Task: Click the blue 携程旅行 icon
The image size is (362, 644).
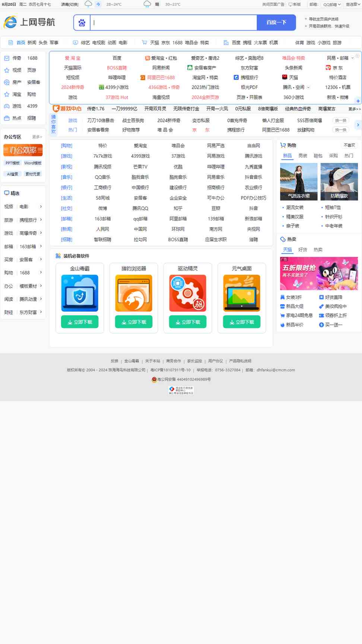Action: 236,78
